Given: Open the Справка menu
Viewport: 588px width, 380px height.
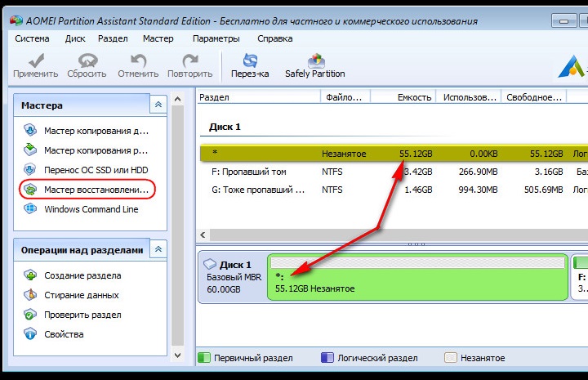Looking at the screenshot, I should 275,38.
